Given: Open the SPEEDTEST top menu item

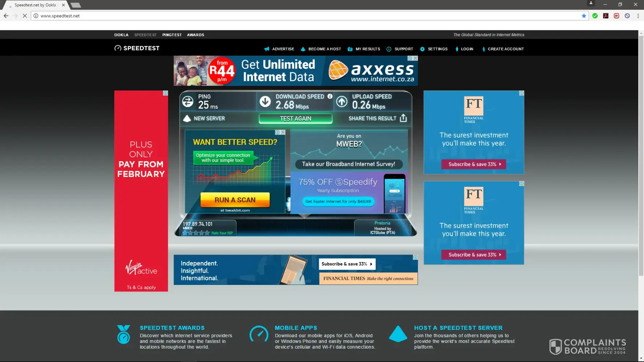Looking at the screenshot, I should (145, 35).
